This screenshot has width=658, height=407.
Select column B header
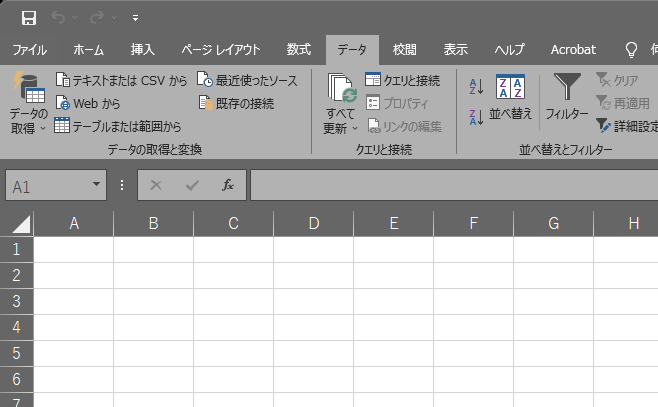tap(154, 224)
